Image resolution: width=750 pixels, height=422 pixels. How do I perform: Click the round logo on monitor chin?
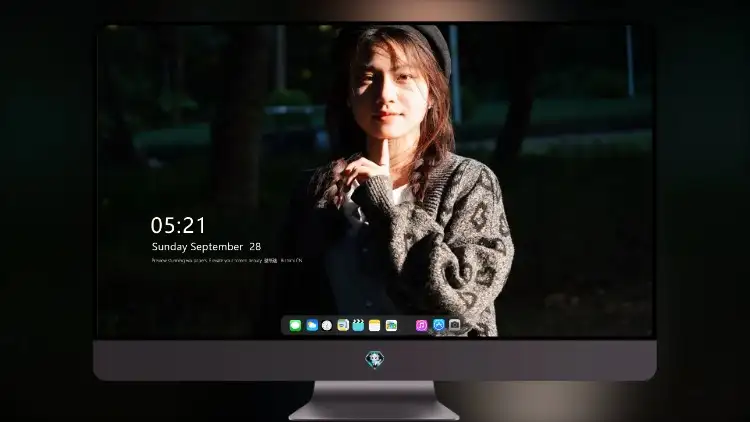(x=375, y=359)
